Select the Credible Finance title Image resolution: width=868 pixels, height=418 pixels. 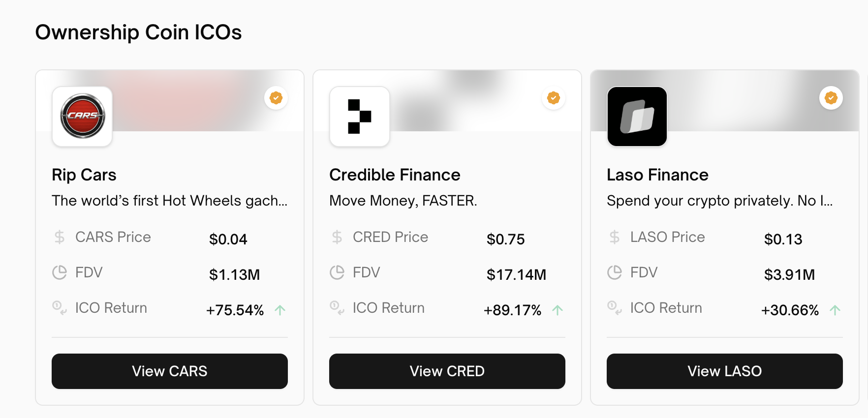[x=395, y=175]
